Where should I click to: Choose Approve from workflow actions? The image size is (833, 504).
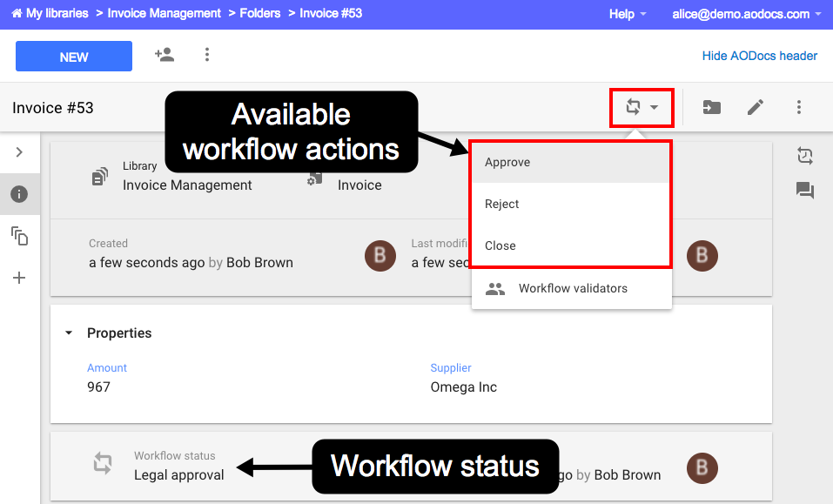571,162
